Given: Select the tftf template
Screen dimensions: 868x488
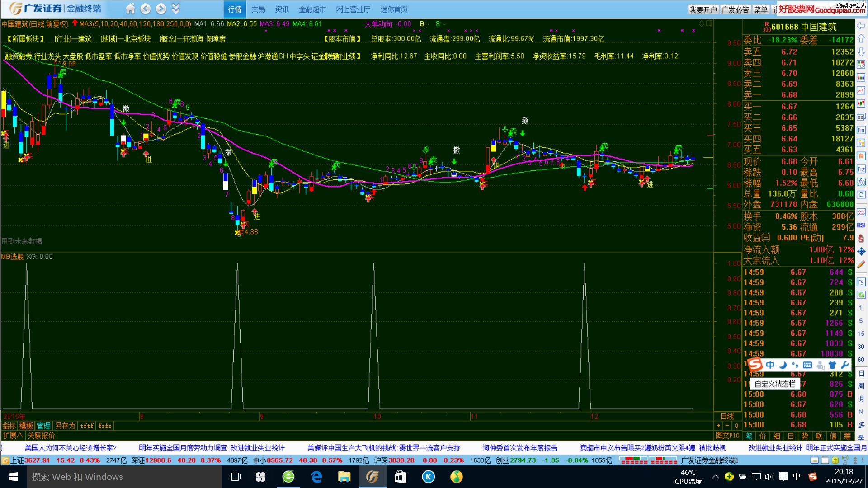Looking at the screenshot, I should click(87, 426).
